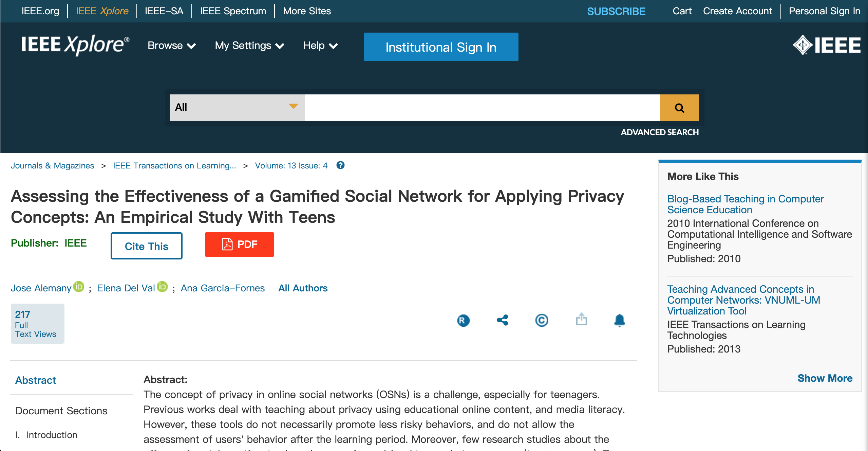Open the copyright permissions icon
This screenshot has width=868, height=451.
(x=542, y=320)
